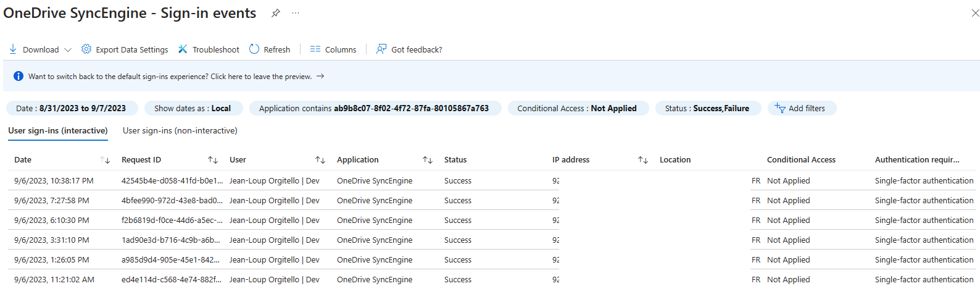Open the Date range filter

(72, 108)
